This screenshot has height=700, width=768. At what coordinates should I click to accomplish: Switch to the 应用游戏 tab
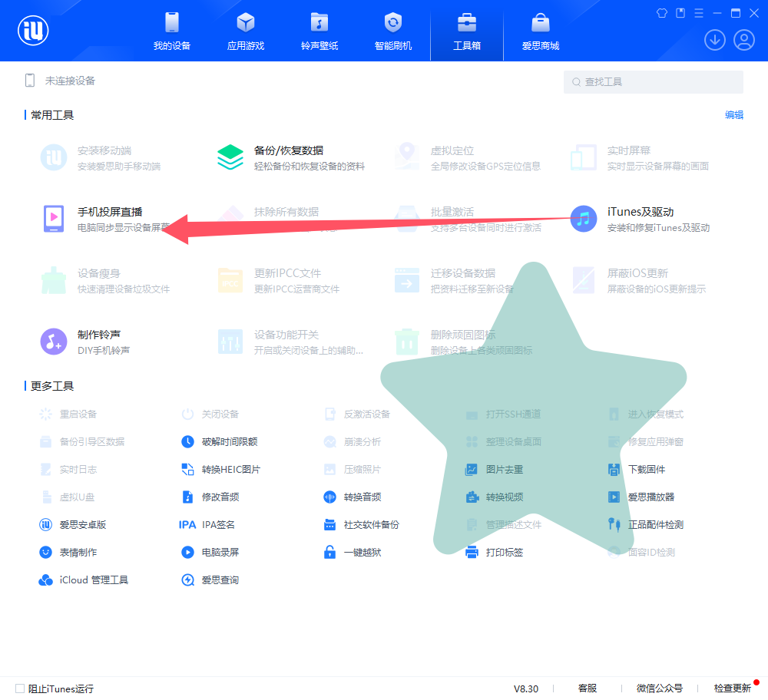point(246,31)
